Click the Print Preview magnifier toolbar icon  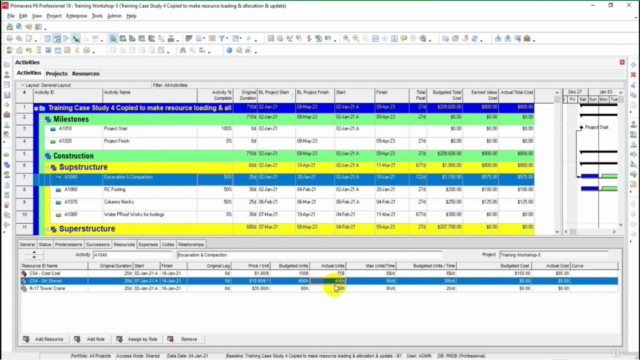(19, 39)
